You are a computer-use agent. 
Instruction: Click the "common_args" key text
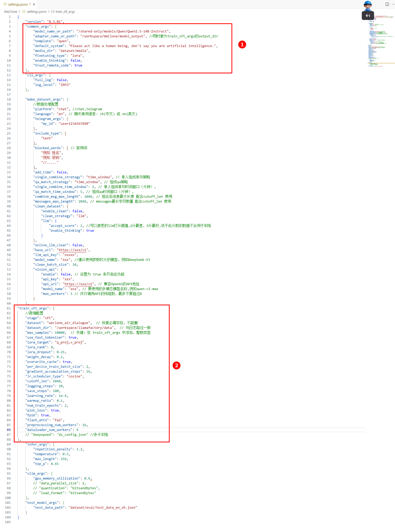pos(38,27)
